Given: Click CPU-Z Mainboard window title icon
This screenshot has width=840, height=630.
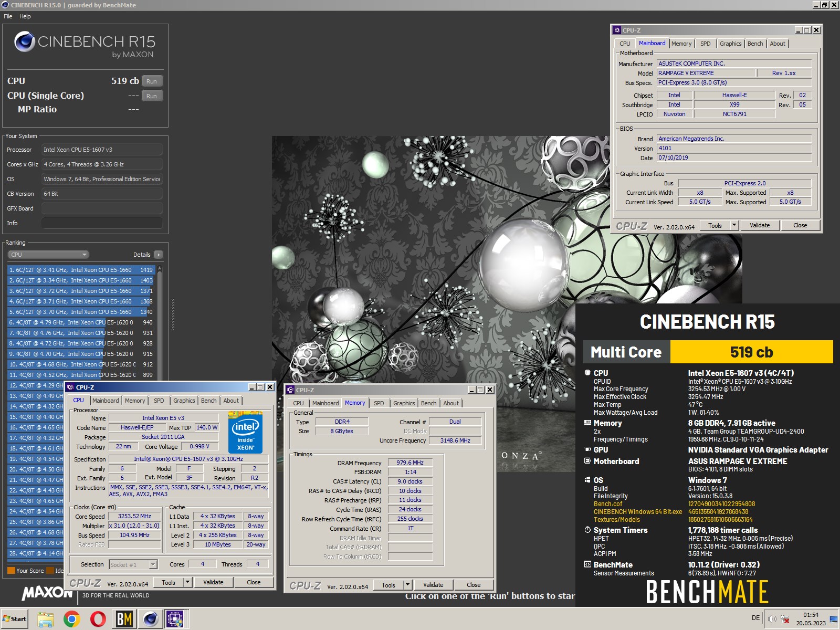Looking at the screenshot, I should (617, 30).
